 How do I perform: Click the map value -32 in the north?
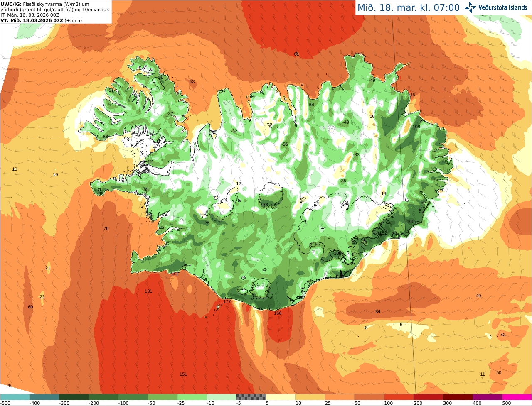click(x=234, y=131)
